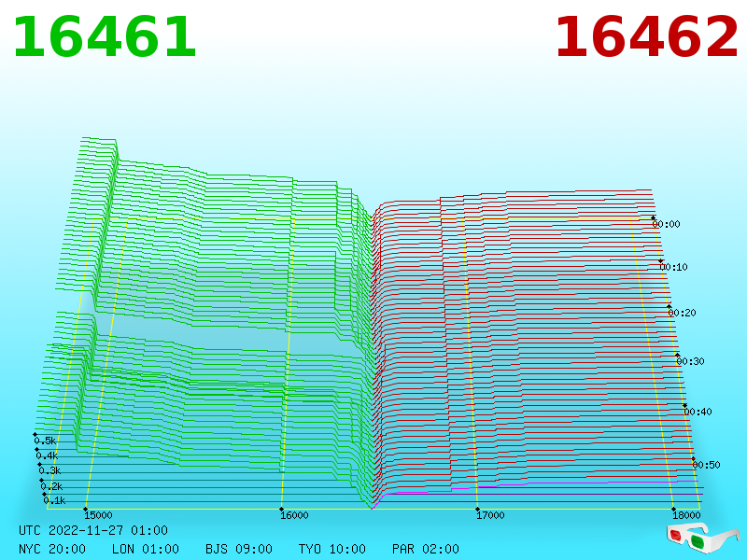Select the 16000 price axis label
The image size is (747, 560).
click(294, 515)
